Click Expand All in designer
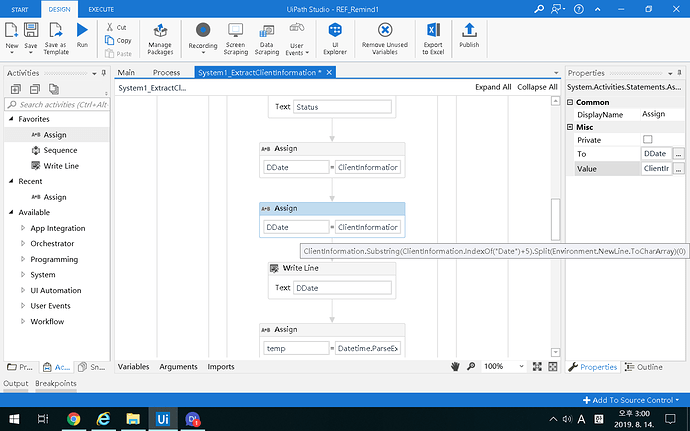Viewport: 690px width, 431px height. point(493,87)
